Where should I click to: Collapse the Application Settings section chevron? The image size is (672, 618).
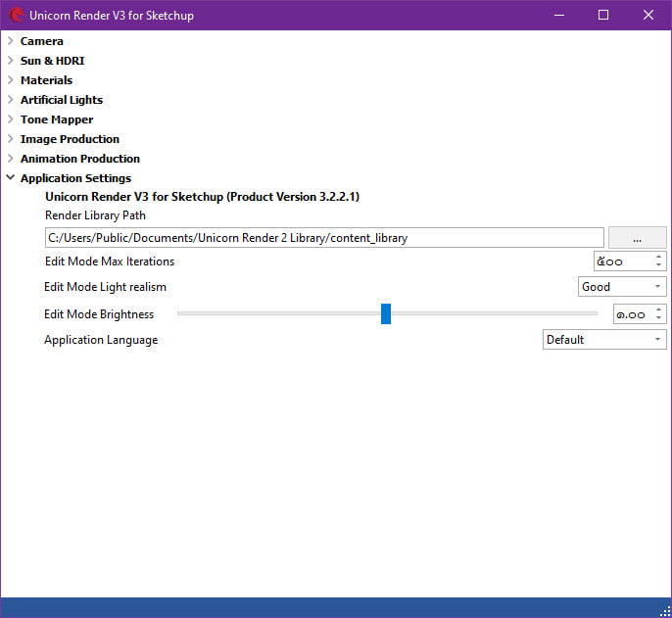[11, 177]
